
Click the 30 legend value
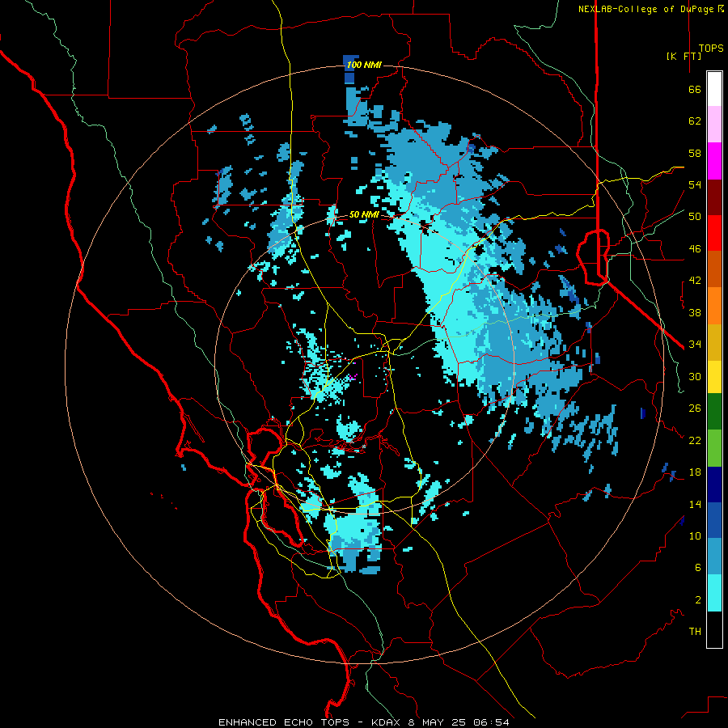(695, 376)
